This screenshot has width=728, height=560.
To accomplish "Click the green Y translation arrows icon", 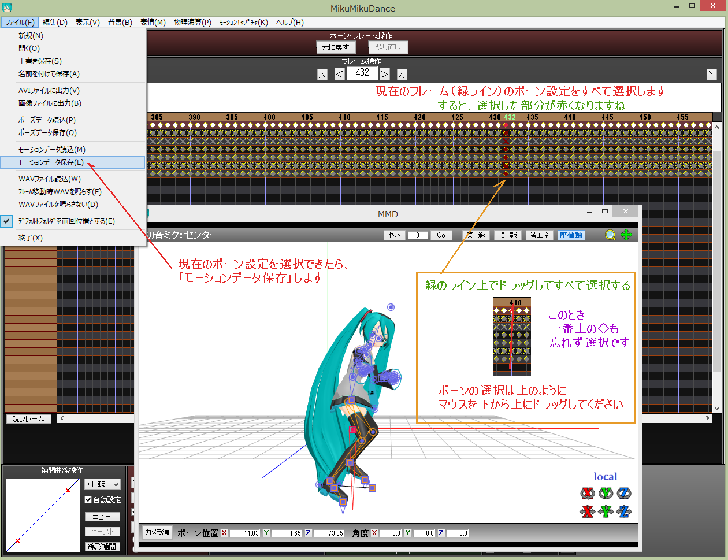I will point(606,511).
